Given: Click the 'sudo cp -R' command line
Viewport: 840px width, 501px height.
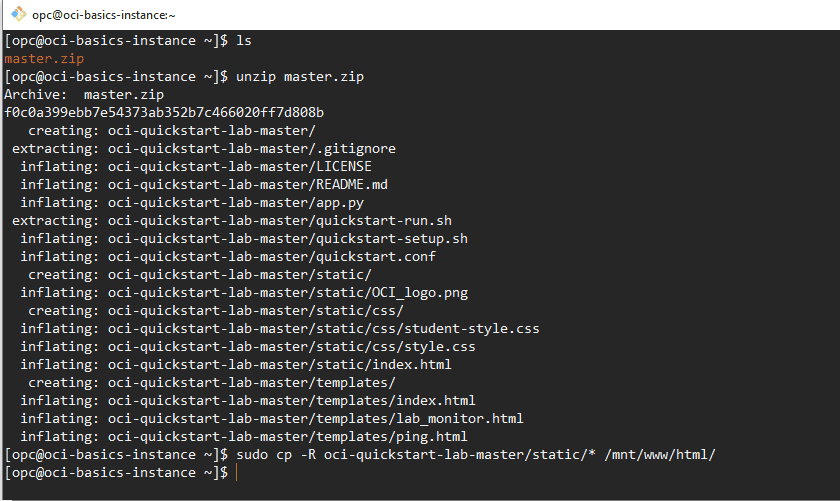Looking at the screenshot, I should tap(476, 455).
